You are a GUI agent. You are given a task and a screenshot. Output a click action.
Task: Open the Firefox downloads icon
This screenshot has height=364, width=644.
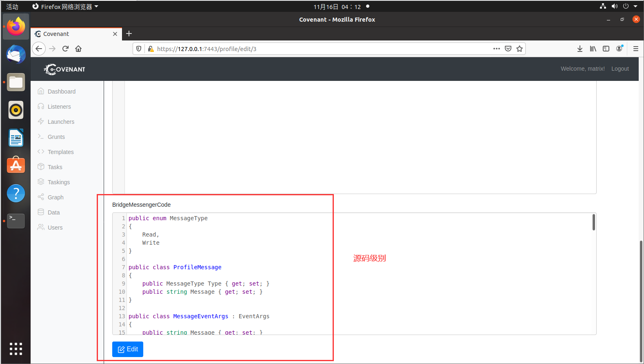click(580, 49)
